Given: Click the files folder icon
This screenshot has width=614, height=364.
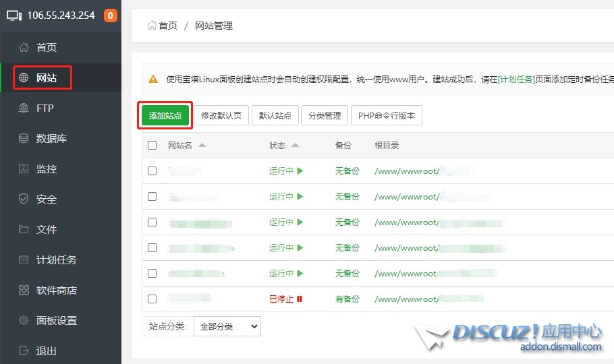Looking at the screenshot, I should 24,229.
